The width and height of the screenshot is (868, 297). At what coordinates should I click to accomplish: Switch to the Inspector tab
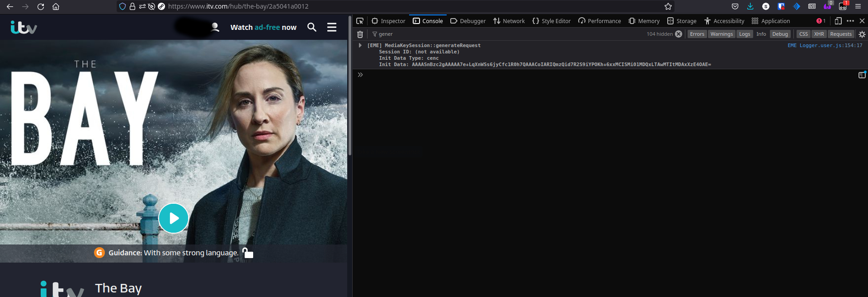[x=388, y=21]
